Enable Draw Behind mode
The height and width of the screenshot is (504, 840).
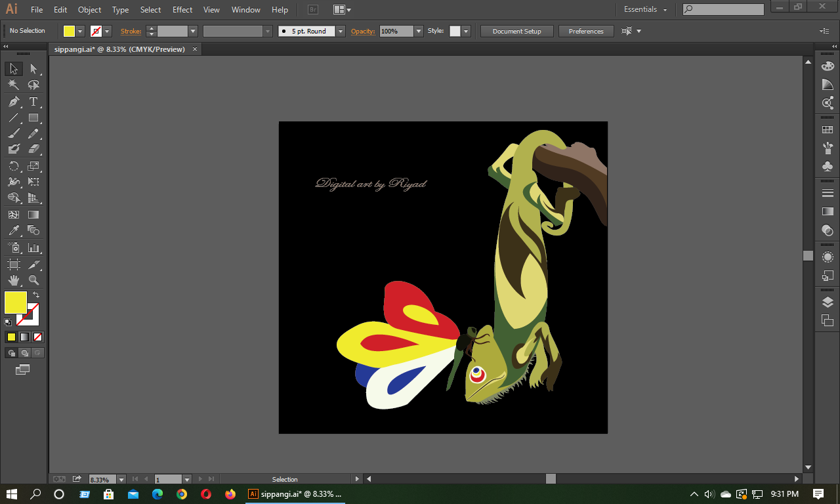24,353
